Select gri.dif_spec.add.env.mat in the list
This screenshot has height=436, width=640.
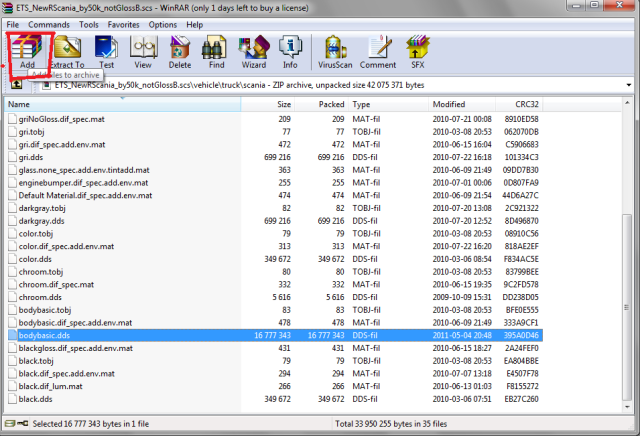[x=62, y=145]
